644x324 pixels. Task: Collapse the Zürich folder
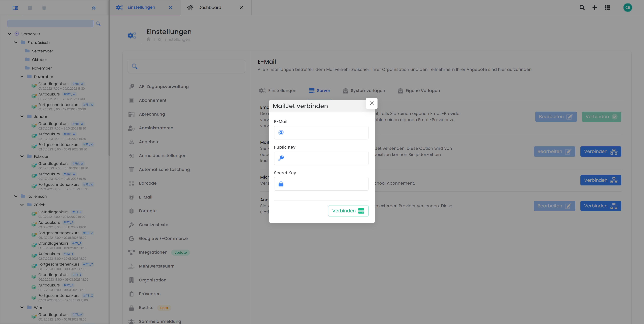(x=22, y=205)
